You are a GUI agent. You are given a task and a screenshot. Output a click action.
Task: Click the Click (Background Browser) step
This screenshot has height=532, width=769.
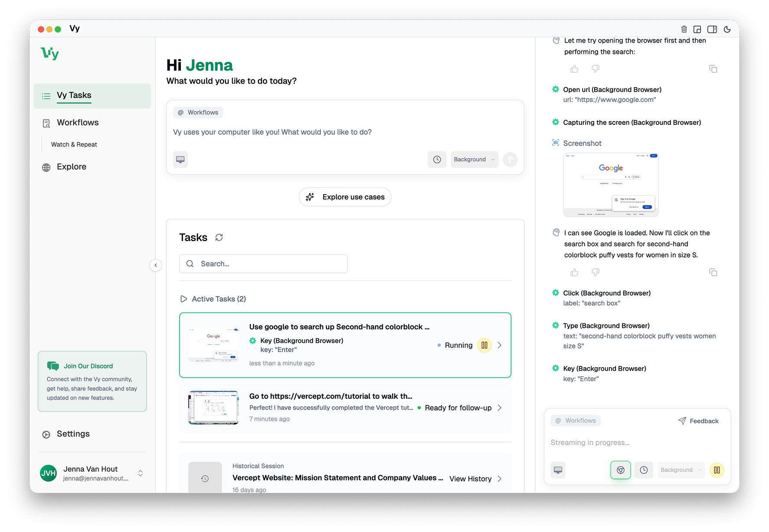(x=607, y=293)
